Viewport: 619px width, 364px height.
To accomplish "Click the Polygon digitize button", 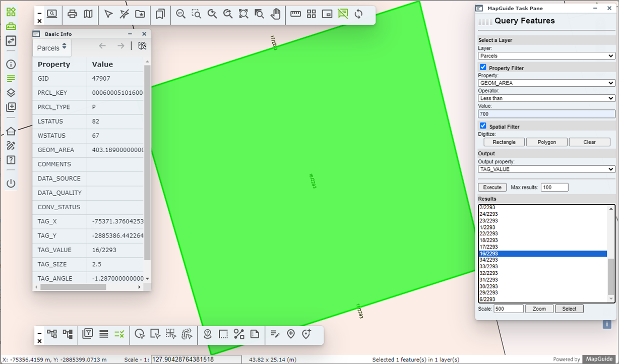I will click(546, 142).
